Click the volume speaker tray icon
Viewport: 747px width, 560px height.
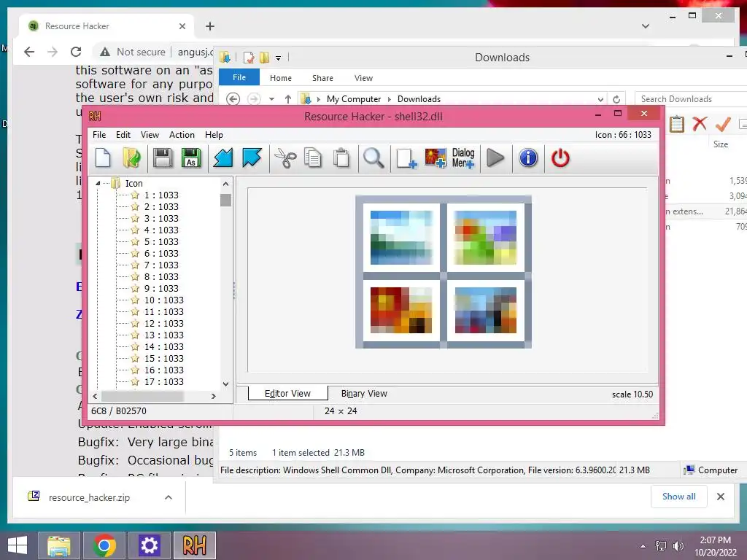click(678, 546)
